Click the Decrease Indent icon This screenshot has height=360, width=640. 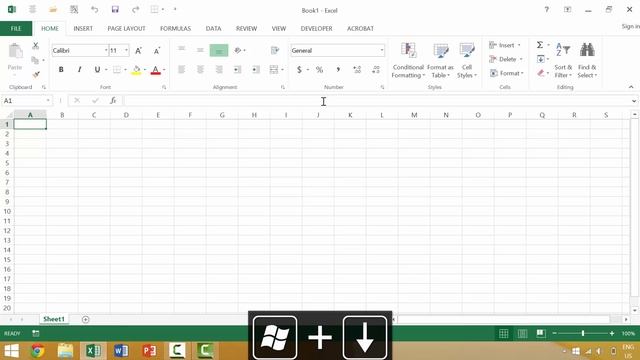pyautogui.click(x=237, y=70)
